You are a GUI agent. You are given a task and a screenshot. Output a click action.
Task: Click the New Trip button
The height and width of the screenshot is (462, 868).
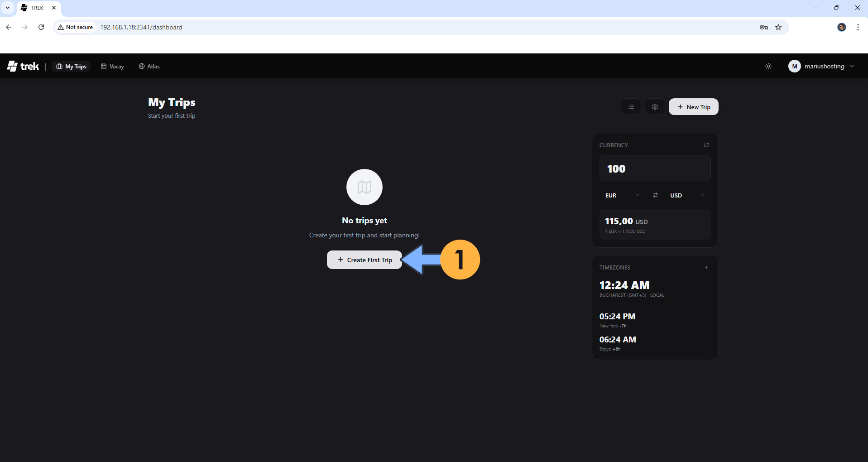tap(693, 107)
